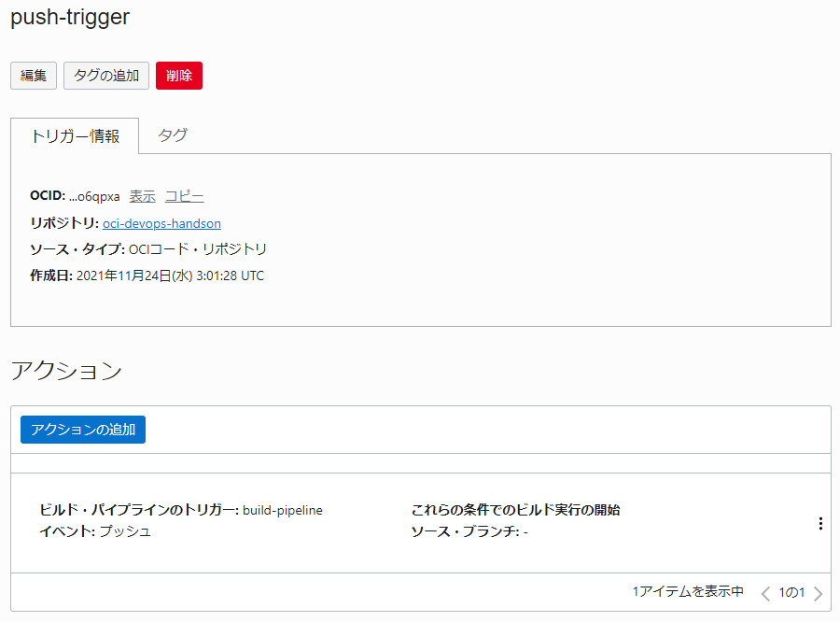
Task: Click the ソース・タイプ value text
Action: (x=198, y=249)
